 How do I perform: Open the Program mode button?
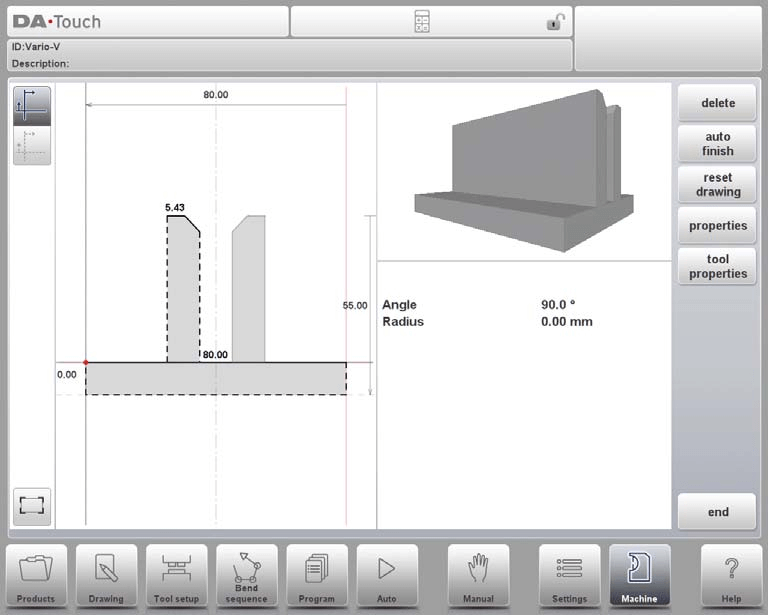click(x=316, y=576)
